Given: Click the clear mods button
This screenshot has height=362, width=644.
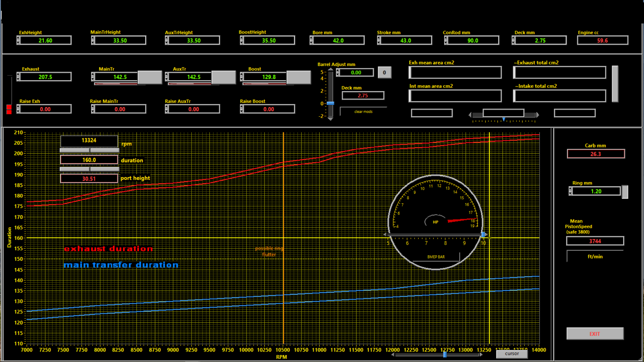Looking at the screenshot, I should [363, 112].
